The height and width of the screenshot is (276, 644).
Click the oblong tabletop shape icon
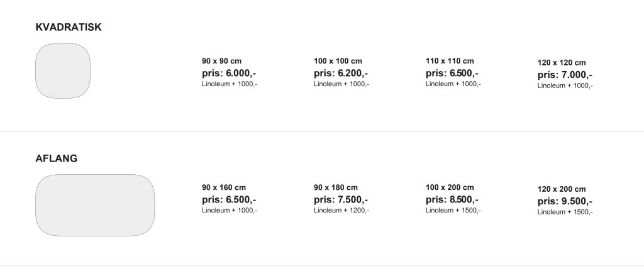pos(95,205)
